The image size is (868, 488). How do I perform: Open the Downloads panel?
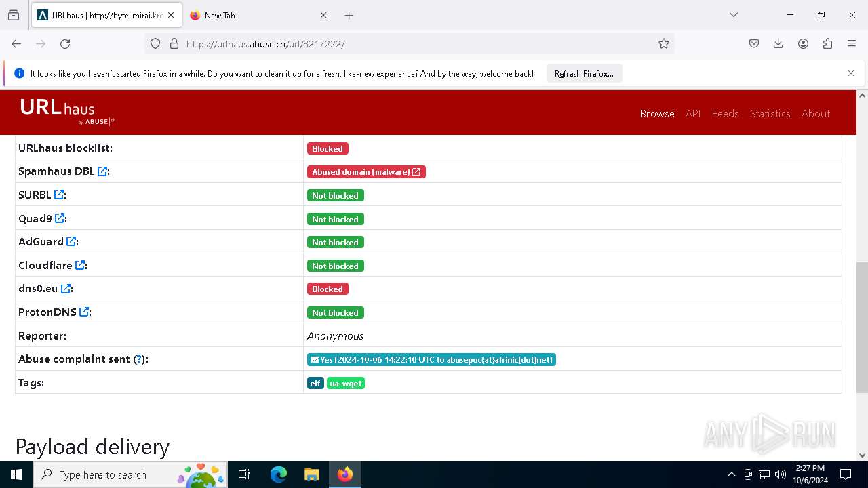pos(778,43)
